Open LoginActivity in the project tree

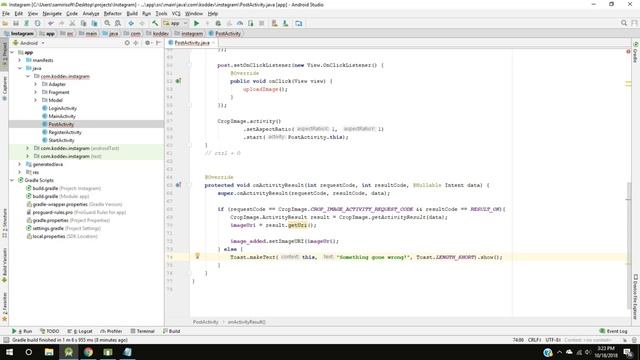pos(62,108)
